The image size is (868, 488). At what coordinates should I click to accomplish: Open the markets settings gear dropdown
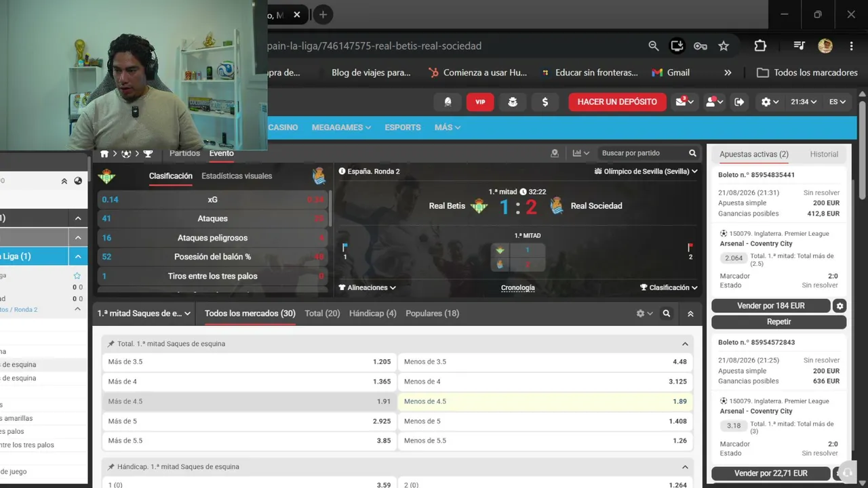pyautogui.click(x=644, y=314)
